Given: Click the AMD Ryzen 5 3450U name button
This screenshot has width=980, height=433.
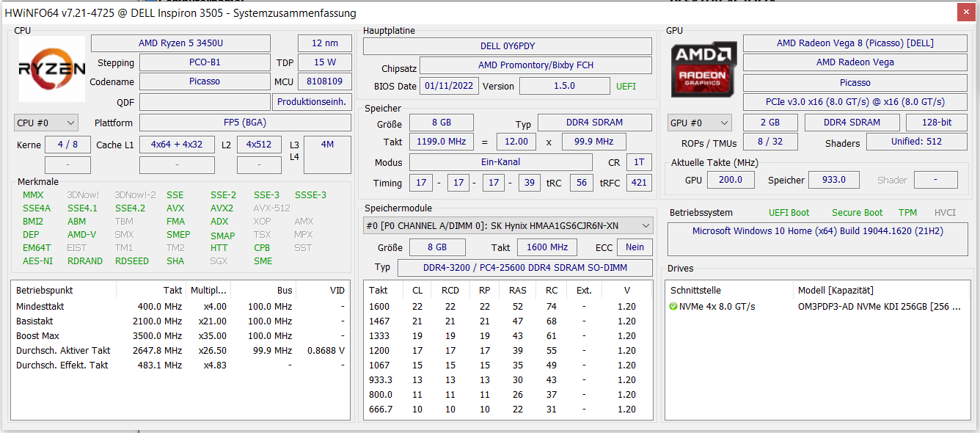Looking at the screenshot, I should pyautogui.click(x=180, y=43).
